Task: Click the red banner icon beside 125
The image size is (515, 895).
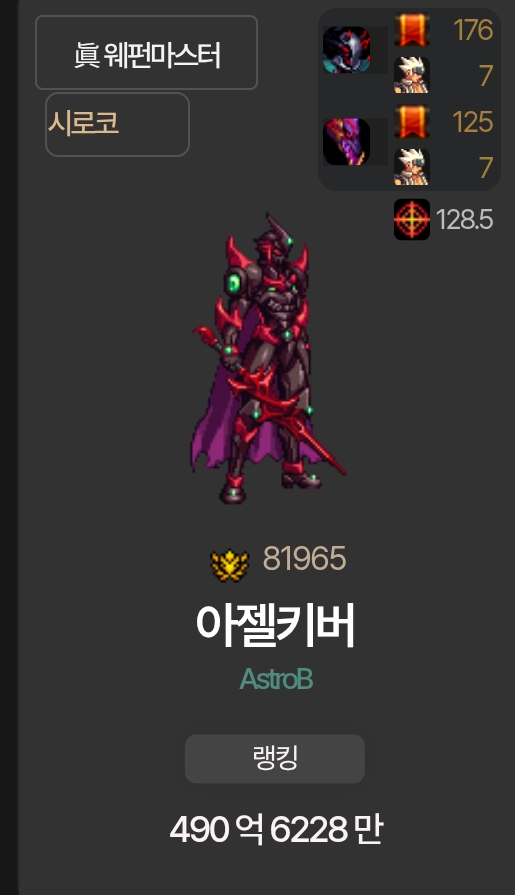Action: point(412,122)
